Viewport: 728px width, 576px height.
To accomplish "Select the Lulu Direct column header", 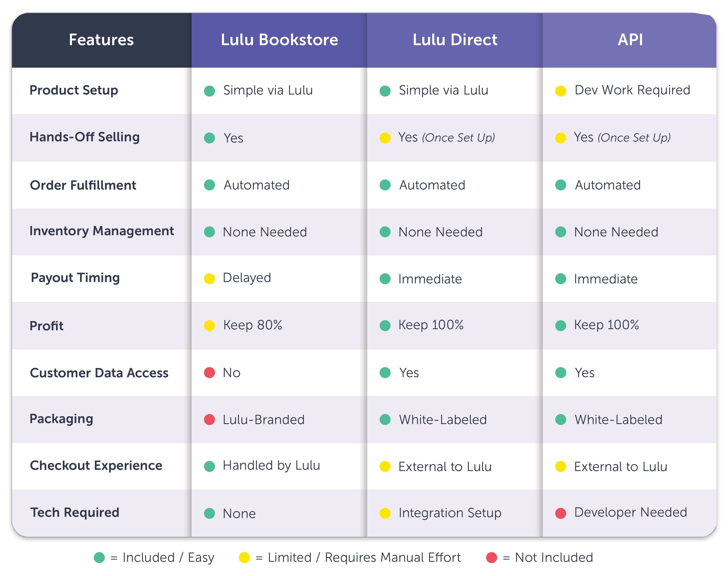I will coord(455,40).
